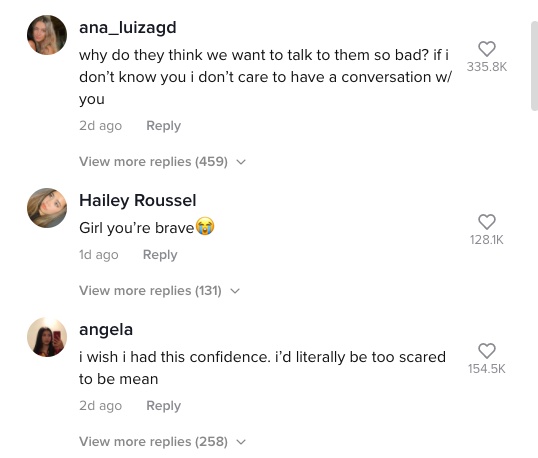Viewport: 538px width, 458px height.
Task: Expand View more replies (459)
Action: point(153,162)
